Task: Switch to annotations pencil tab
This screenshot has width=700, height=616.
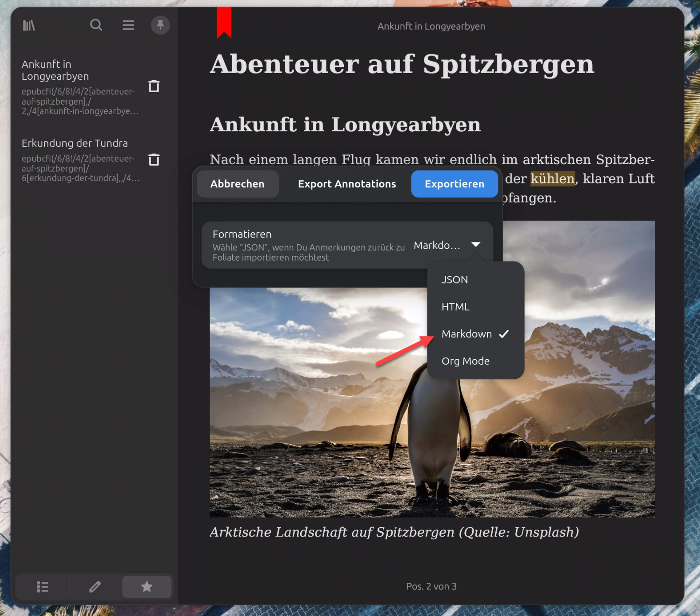Action: [95, 587]
